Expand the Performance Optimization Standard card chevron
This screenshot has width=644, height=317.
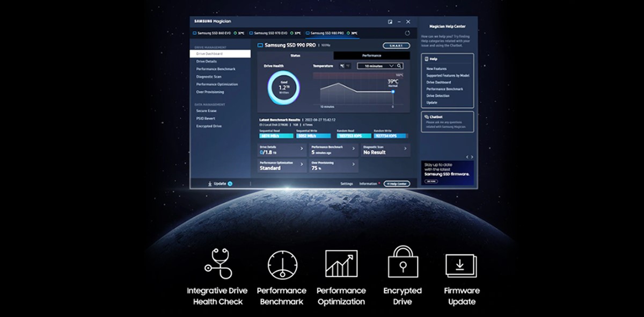pyautogui.click(x=302, y=164)
